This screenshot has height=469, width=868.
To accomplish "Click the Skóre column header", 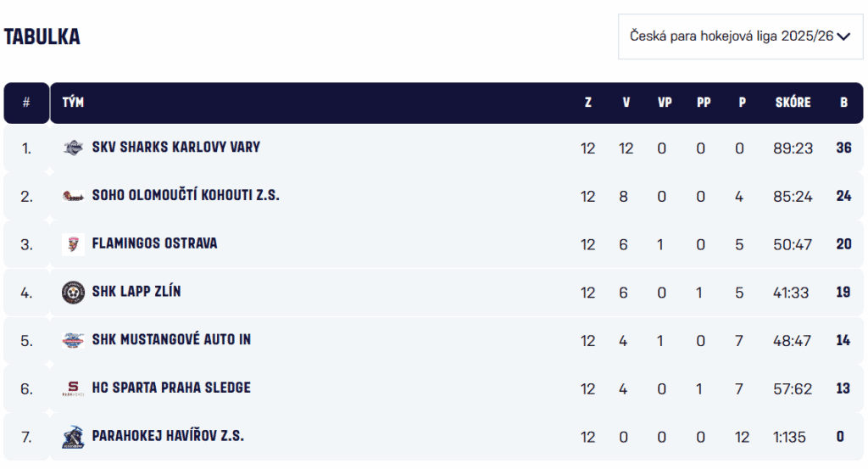I will pos(793,103).
